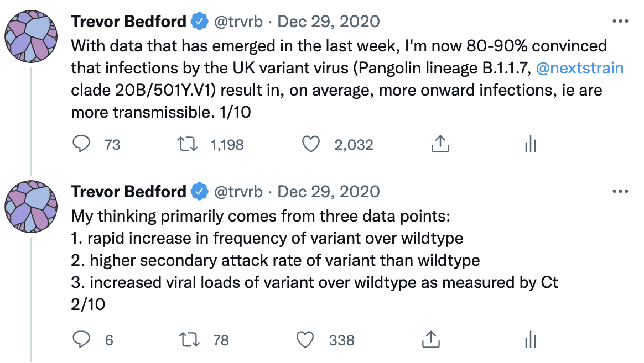Click Dec 29, 2020 timestamp on second tweet
Screen dimensions: 644x363
click(329, 192)
